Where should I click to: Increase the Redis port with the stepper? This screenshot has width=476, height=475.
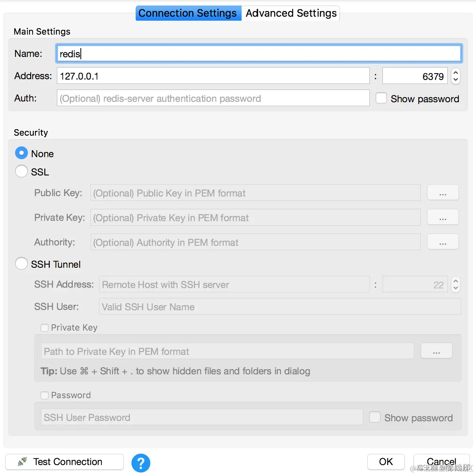455,72
